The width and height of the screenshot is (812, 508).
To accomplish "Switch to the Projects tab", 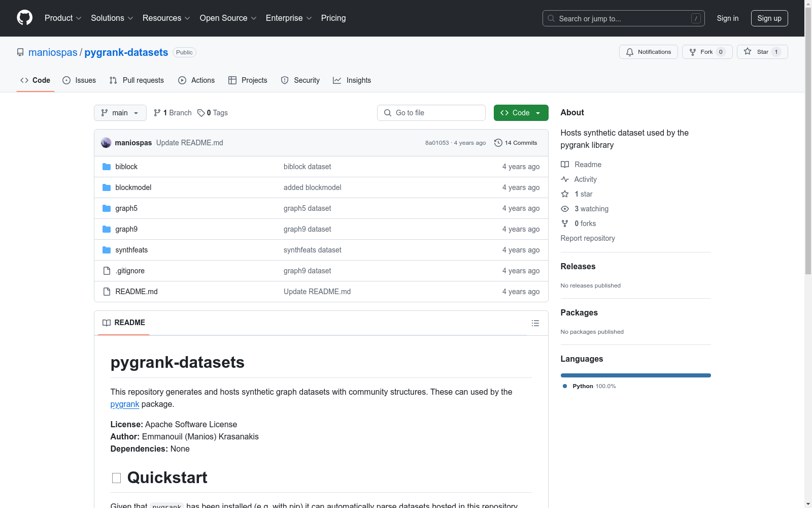I will point(248,80).
